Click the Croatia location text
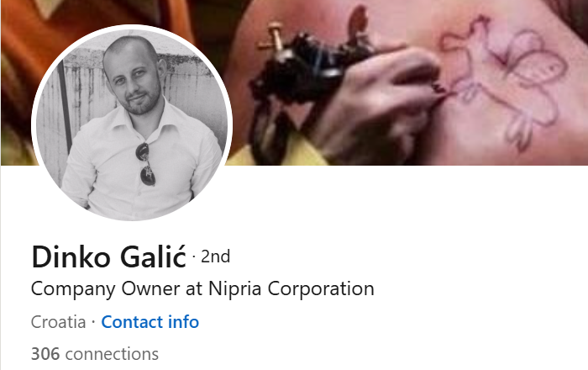The width and height of the screenshot is (588, 370). click(x=59, y=322)
